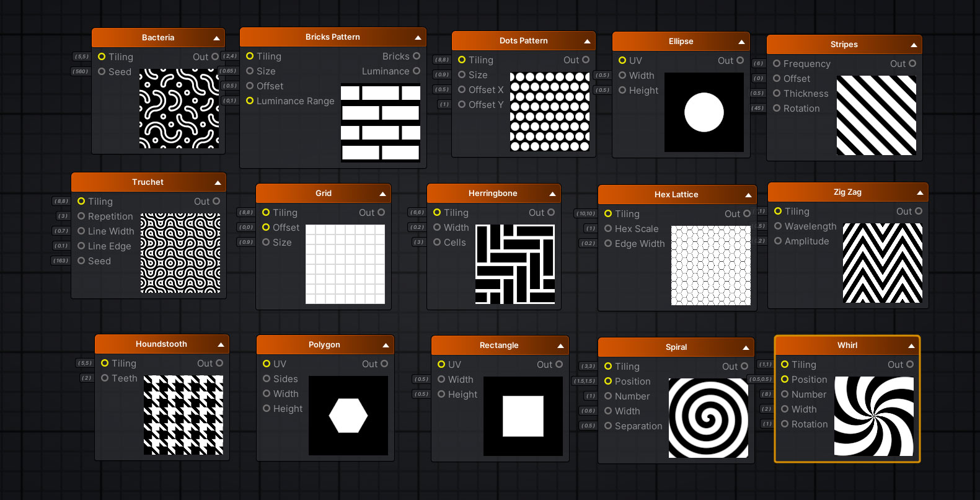Edit the Spiral Position value 1.5,1.5
Viewport: 980px width, 500px height.
(585, 381)
